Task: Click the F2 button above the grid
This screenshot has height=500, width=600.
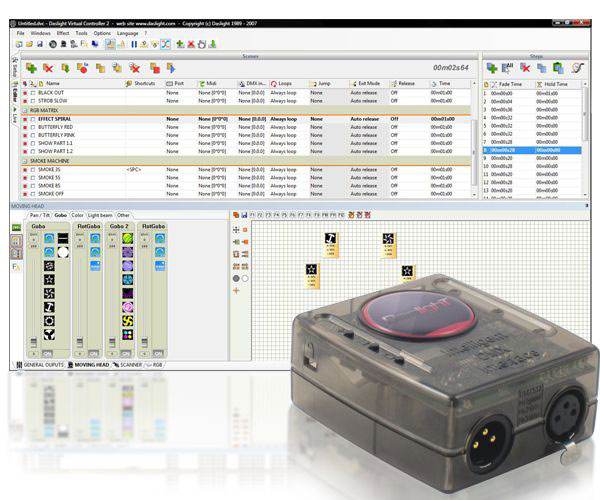Action: coord(260,215)
